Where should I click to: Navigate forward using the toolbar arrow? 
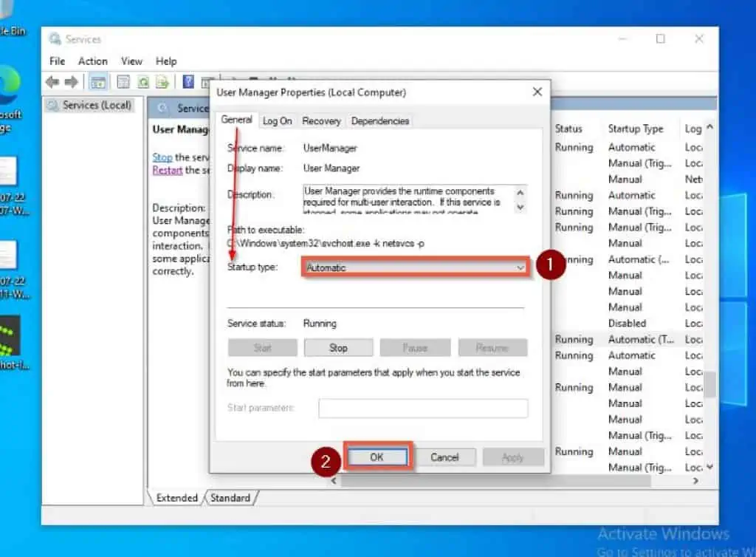click(x=72, y=82)
